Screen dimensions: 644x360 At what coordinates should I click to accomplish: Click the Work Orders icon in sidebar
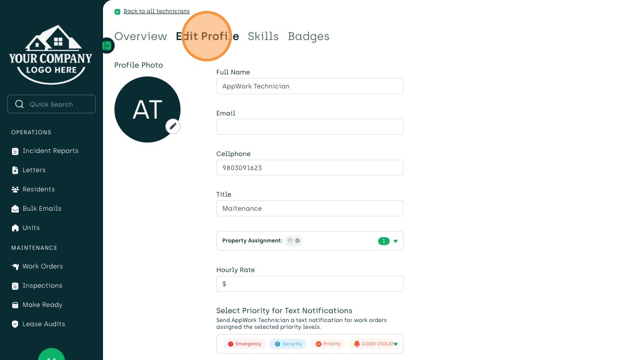point(15,266)
